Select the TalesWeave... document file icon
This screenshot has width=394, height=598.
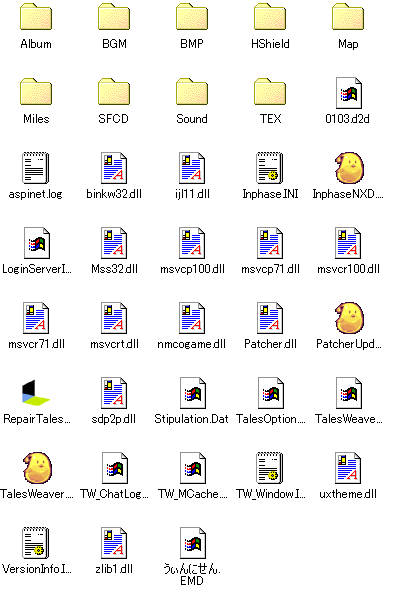pos(349,393)
